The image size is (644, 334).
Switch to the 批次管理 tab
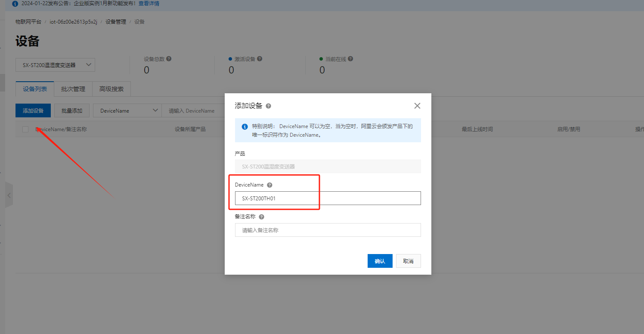(73, 89)
